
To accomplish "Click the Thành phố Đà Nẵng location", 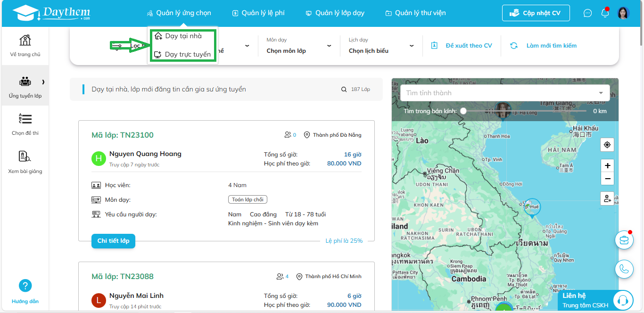I will [x=333, y=135].
